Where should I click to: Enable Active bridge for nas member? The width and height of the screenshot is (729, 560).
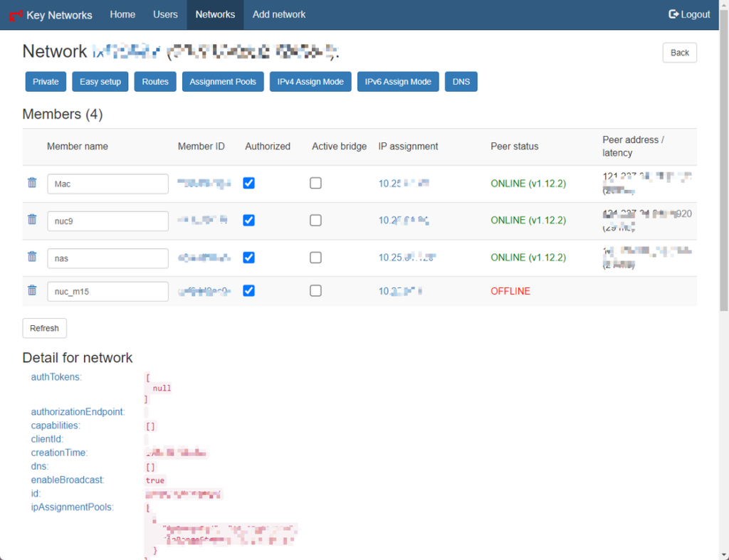(x=315, y=258)
